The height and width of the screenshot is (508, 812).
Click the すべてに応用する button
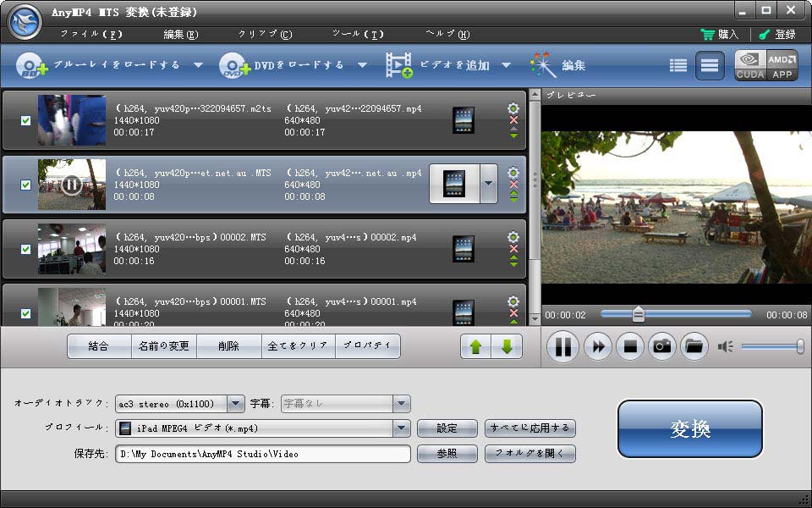[x=529, y=428]
